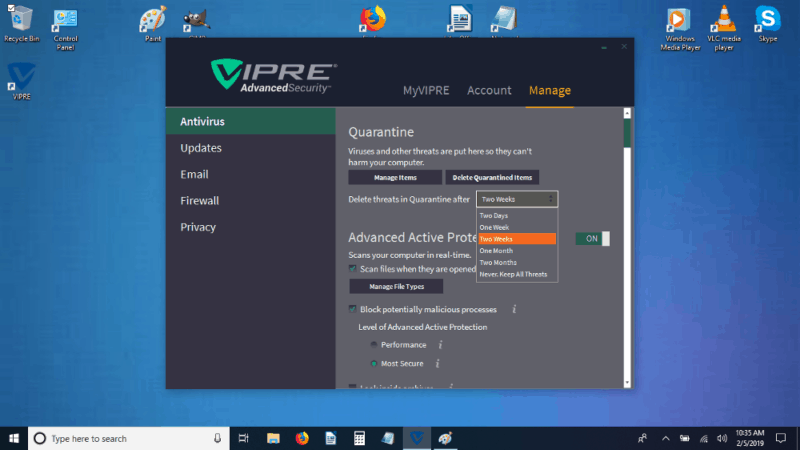Viewport: 800px width, 450px height.
Task: Open Firewall settings in the sidebar
Action: pyautogui.click(x=251, y=201)
